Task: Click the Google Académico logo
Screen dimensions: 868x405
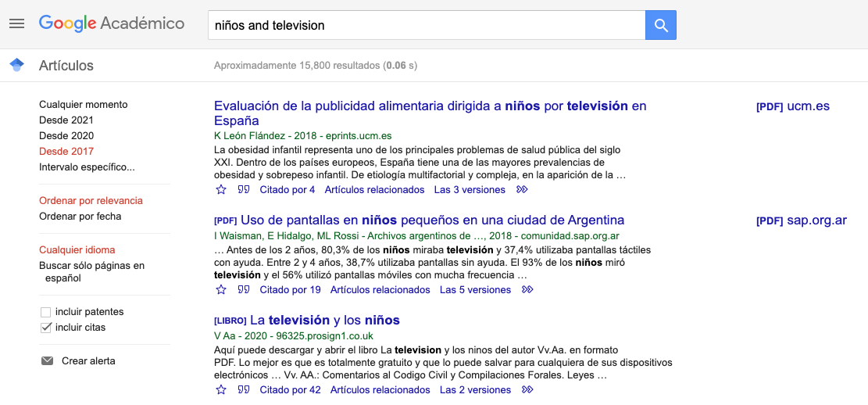Action: tap(112, 23)
